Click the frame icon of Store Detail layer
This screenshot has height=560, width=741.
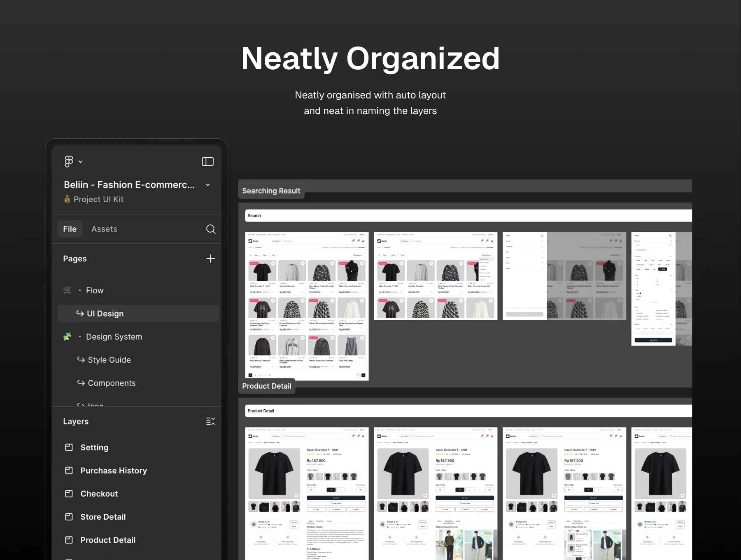click(x=69, y=516)
